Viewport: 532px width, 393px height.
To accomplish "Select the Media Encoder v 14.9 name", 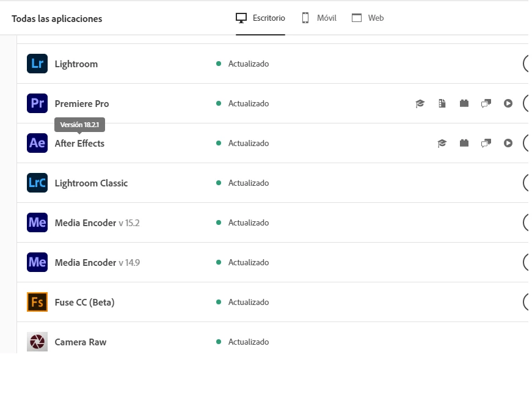I will (97, 262).
